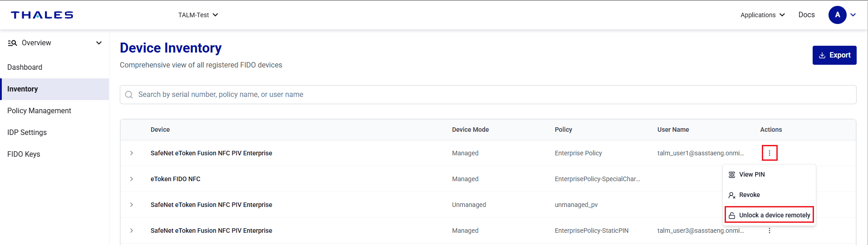Open FIDO Keys page
868x245 pixels.
[x=24, y=154]
